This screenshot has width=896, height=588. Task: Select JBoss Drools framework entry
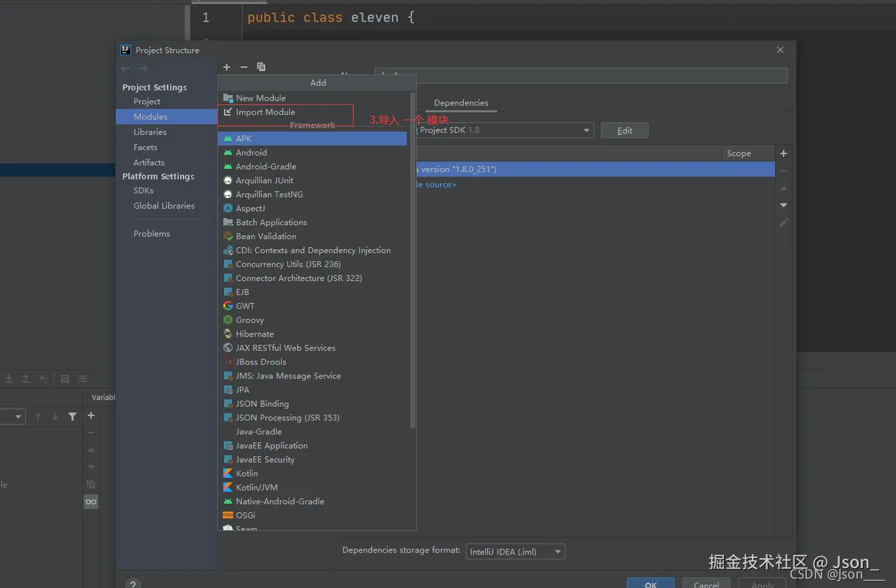point(312,361)
